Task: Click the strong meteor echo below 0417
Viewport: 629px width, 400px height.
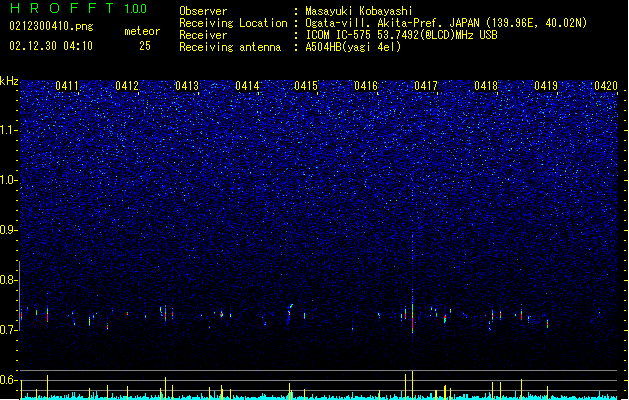Action: pos(412,317)
